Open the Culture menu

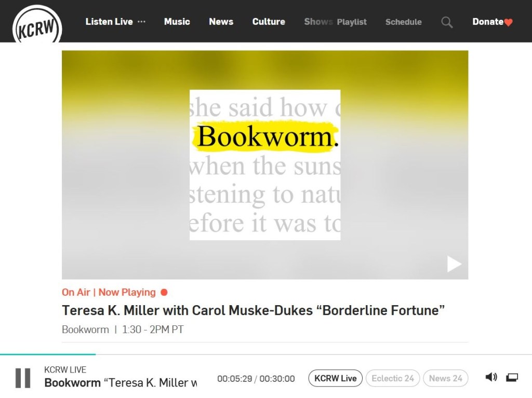269,22
